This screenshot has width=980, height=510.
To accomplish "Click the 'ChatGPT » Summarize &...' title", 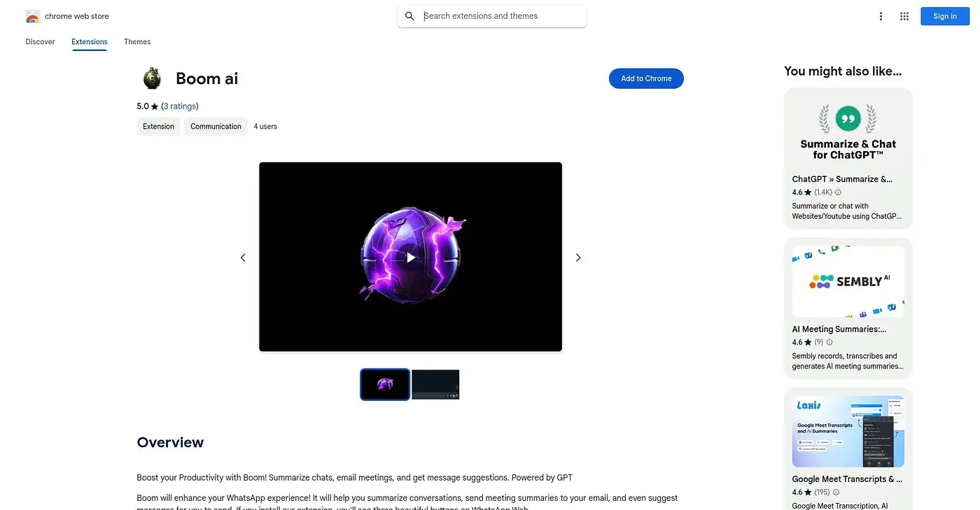I will pos(842,179).
